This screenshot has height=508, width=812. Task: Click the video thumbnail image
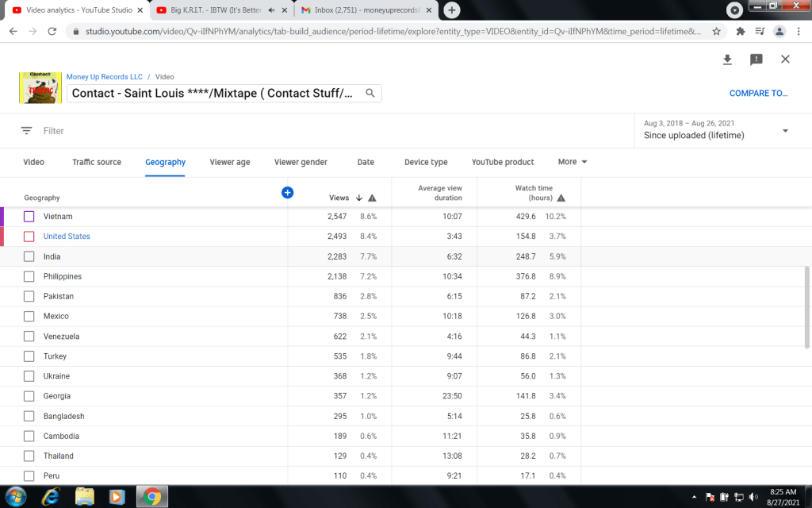[x=40, y=87]
